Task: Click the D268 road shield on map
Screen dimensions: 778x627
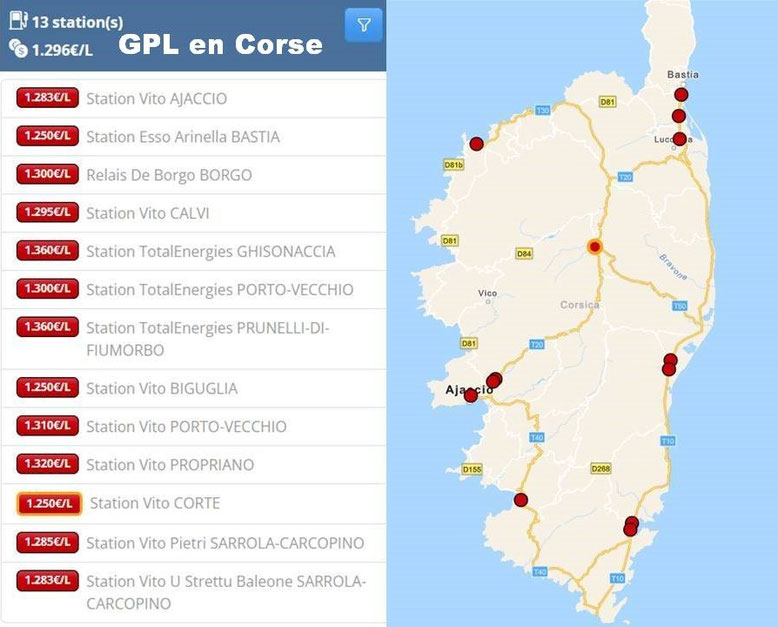Action: (600, 468)
